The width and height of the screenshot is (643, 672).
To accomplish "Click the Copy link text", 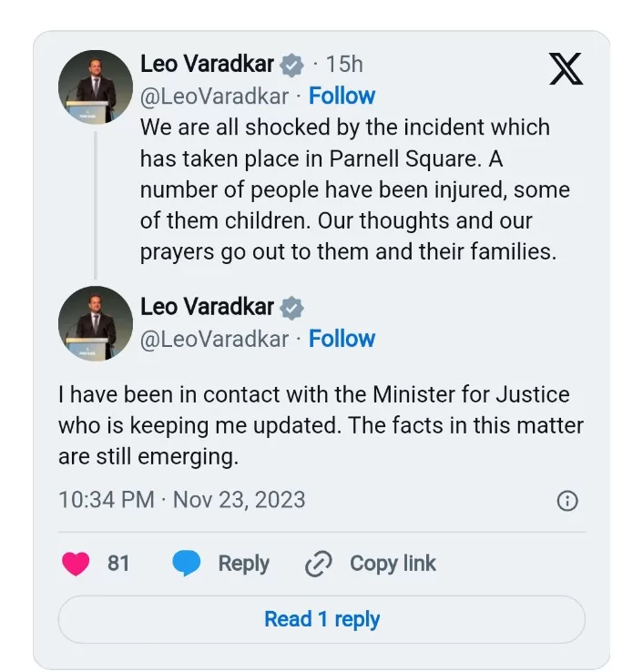I will click(393, 564).
